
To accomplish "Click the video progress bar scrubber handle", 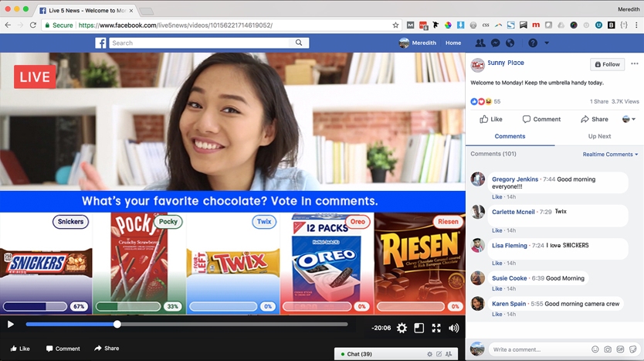I will pos(117,325).
